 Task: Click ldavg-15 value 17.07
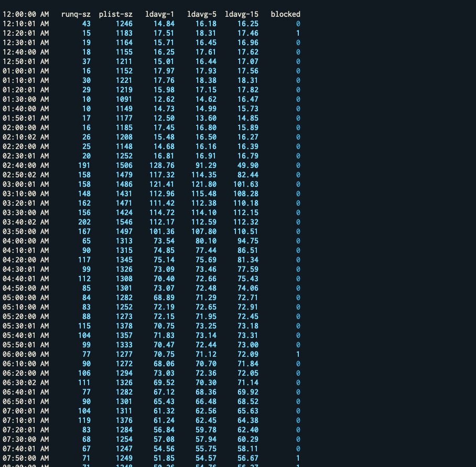[248, 61]
